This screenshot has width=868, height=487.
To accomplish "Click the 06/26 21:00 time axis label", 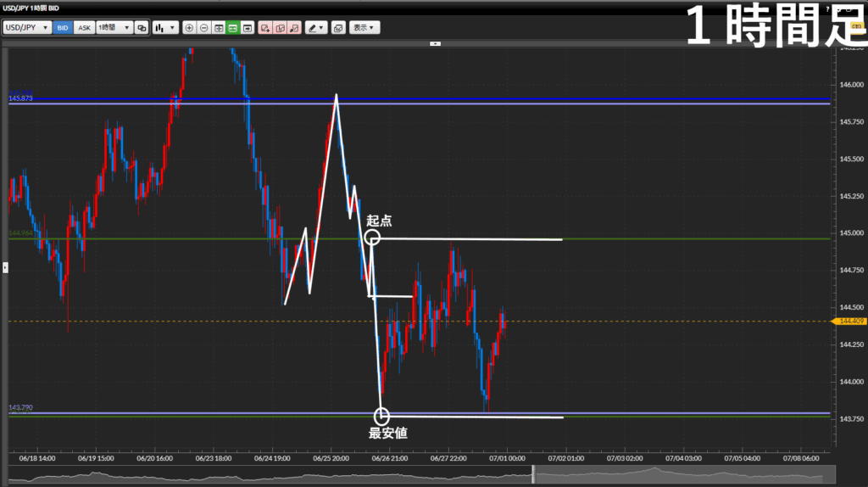I will click(390, 458).
